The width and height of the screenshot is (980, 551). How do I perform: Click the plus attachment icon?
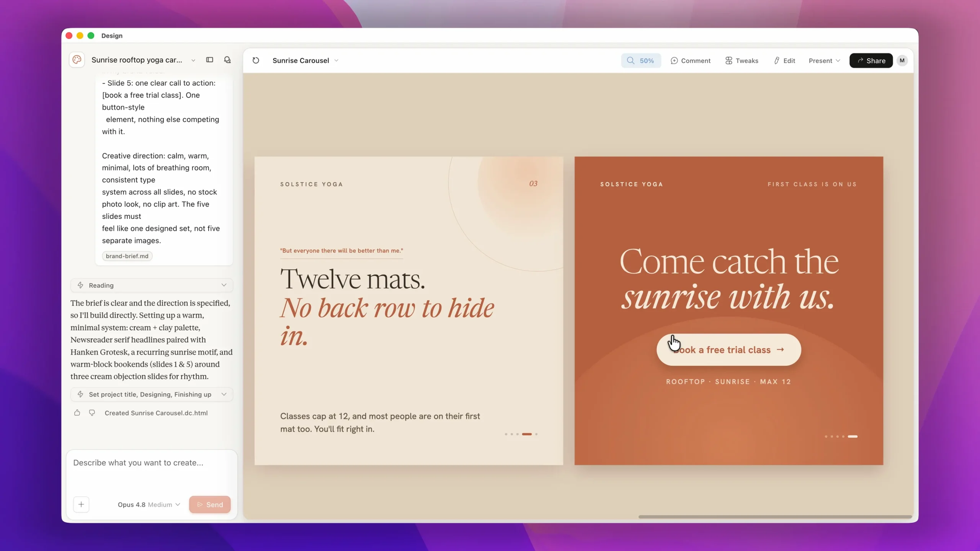(x=81, y=504)
